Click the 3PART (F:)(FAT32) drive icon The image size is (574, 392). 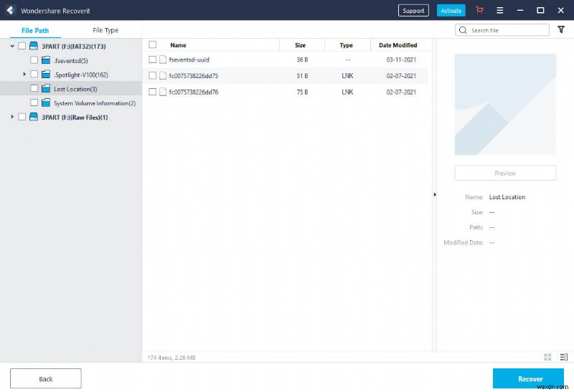click(34, 46)
